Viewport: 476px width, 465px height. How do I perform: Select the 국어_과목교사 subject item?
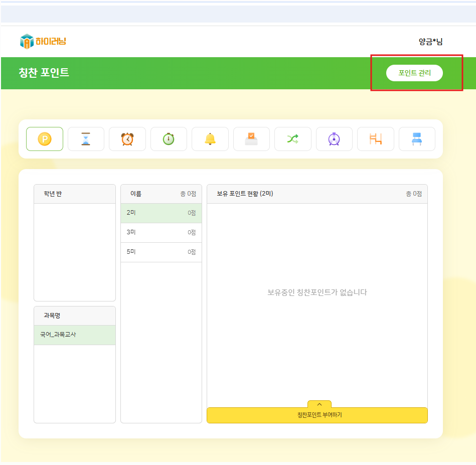pyautogui.click(x=74, y=335)
